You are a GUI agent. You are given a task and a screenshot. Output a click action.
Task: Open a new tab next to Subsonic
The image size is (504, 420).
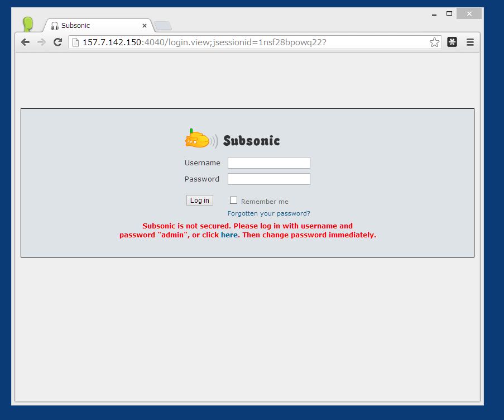pos(163,26)
